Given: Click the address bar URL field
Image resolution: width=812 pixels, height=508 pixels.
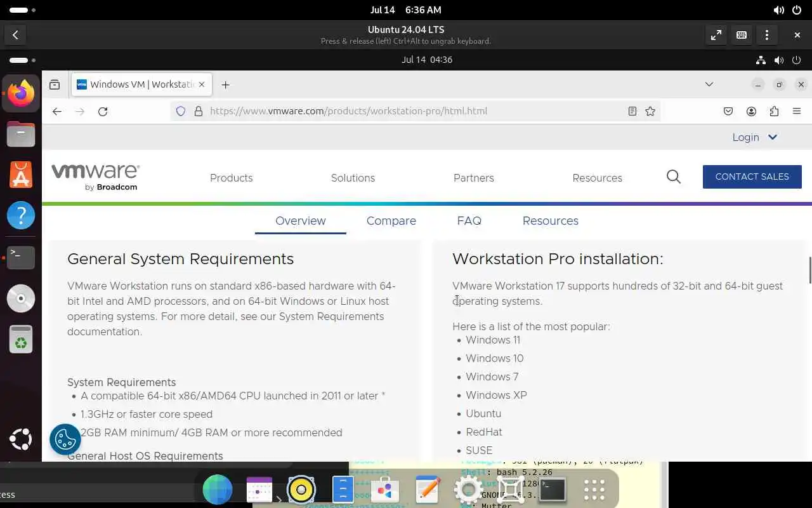Looking at the screenshot, I should click(x=416, y=111).
